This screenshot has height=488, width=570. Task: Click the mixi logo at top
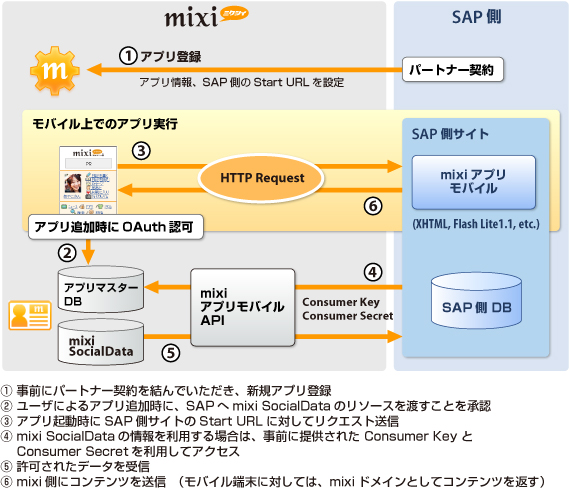(x=206, y=17)
